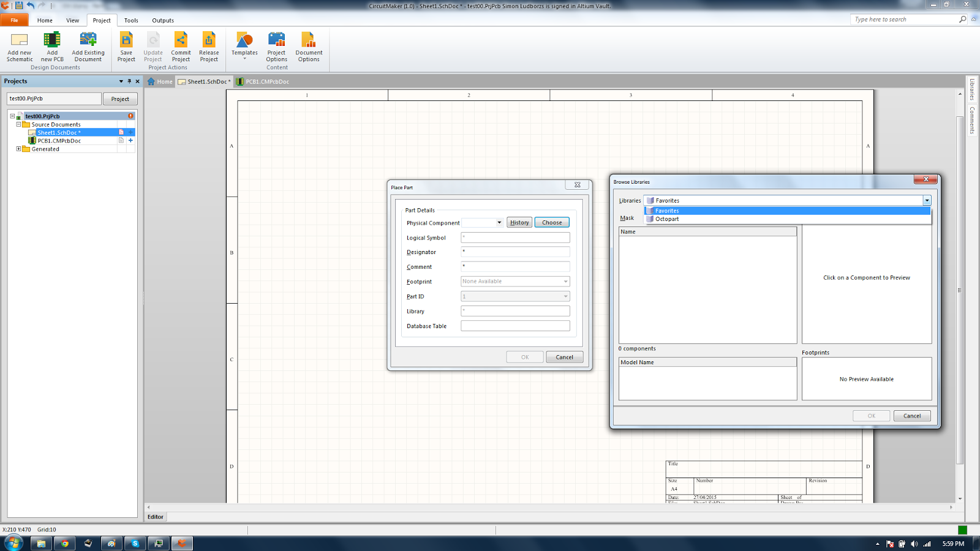Open the Templates ribbon menu
Viewport: 980px width, 551px height.
(x=244, y=45)
